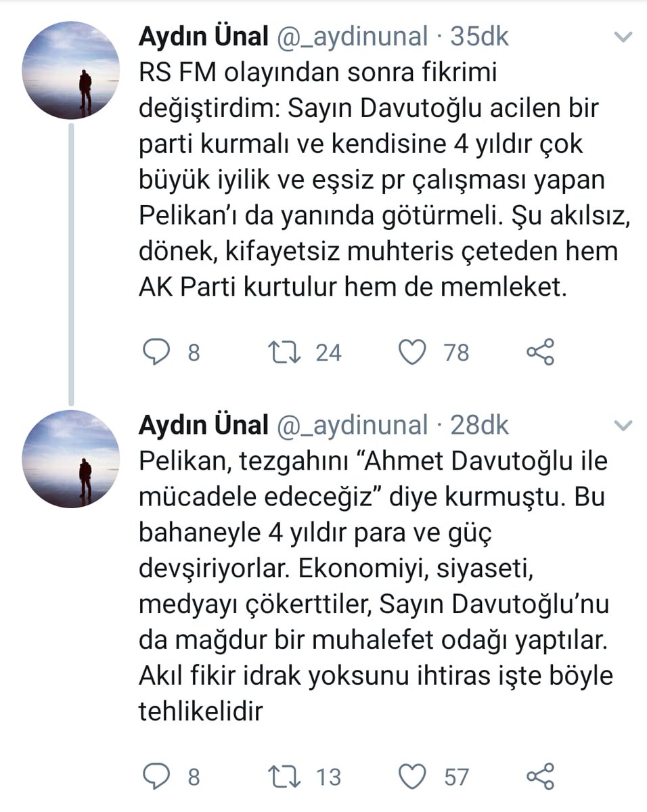The width and height of the screenshot is (647, 812).
Task: Open the avatar on the 35dk tweet
Action: [70, 70]
